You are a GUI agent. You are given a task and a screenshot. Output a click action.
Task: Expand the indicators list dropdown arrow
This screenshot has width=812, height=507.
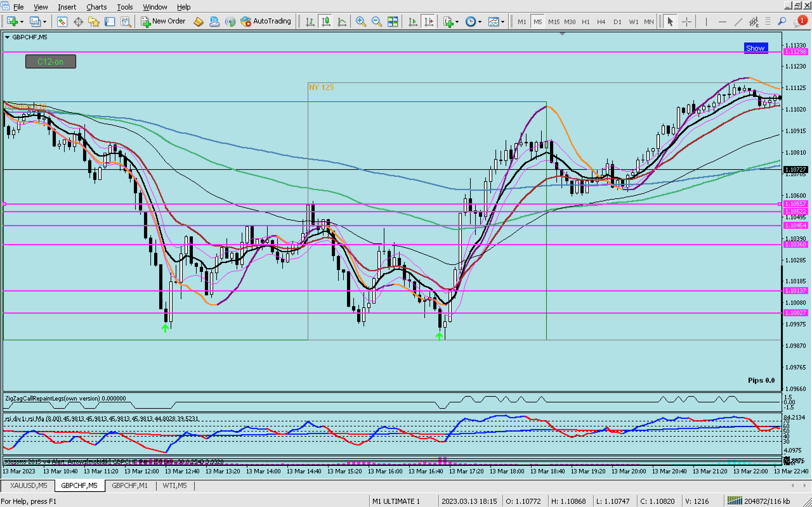(457, 22)
